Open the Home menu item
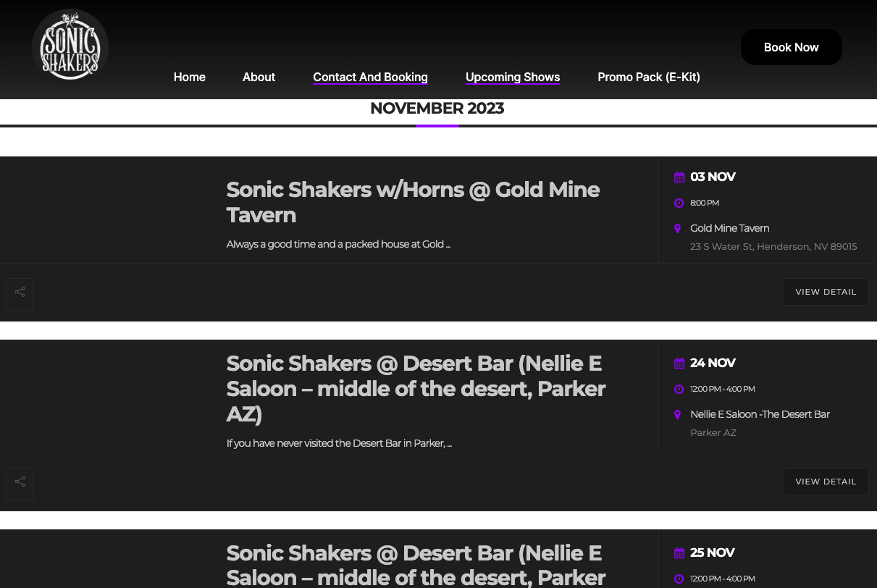 click(190, 77)
